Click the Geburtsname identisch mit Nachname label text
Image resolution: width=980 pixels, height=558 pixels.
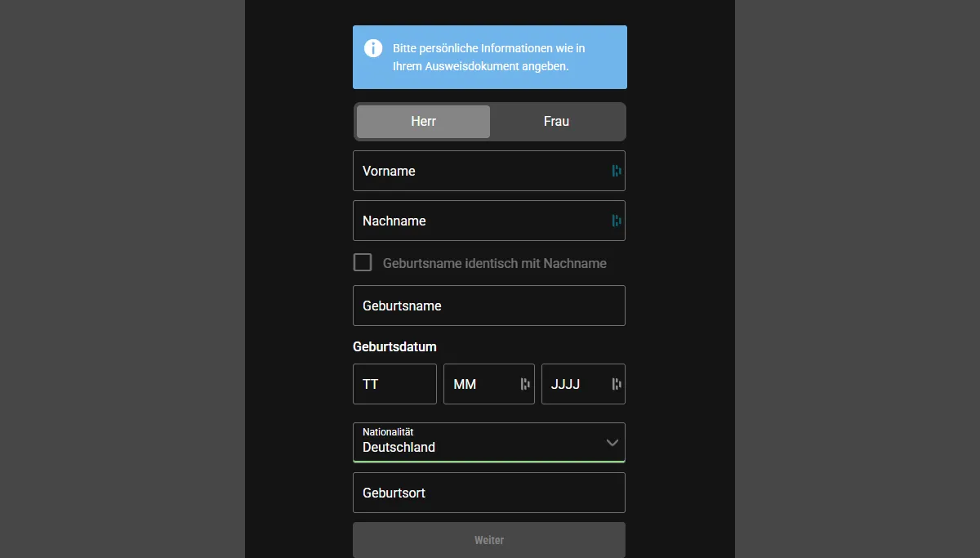point(495,263)
